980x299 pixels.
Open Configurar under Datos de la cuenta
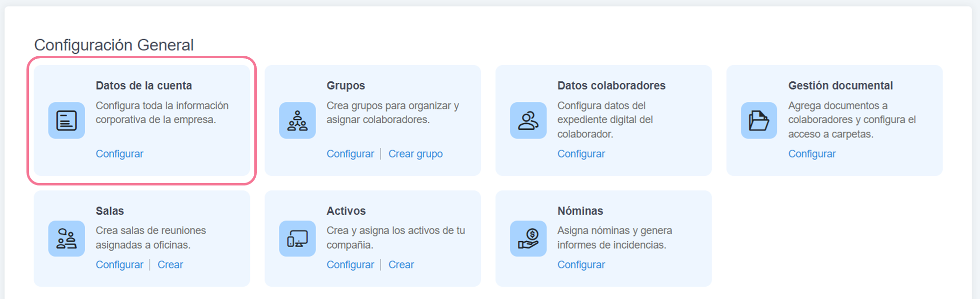(119, 154)
